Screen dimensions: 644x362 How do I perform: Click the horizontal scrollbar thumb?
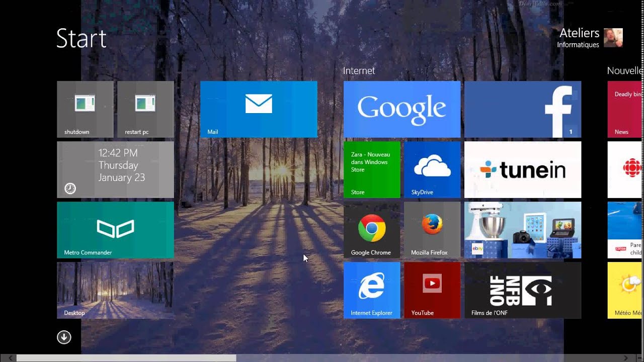126,358
